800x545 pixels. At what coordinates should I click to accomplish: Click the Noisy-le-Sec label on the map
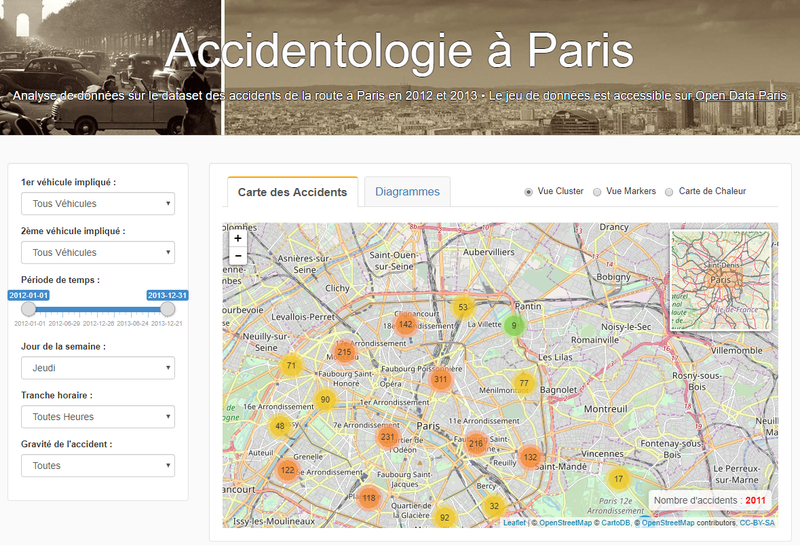pyautogui.click(x=626, y=327)
